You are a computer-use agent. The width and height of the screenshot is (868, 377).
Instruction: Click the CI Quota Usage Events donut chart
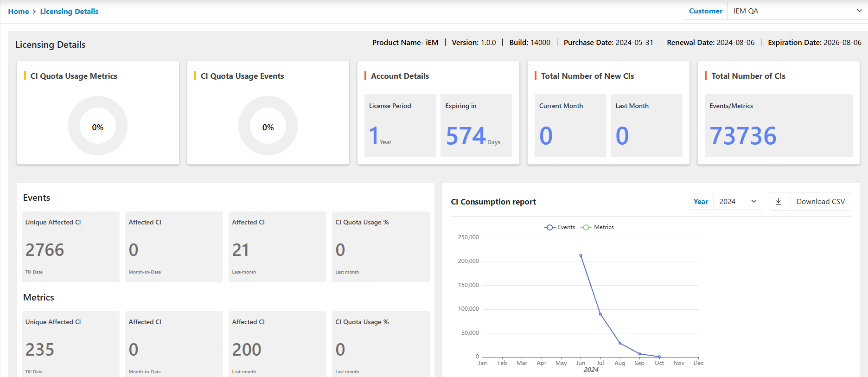268,126
